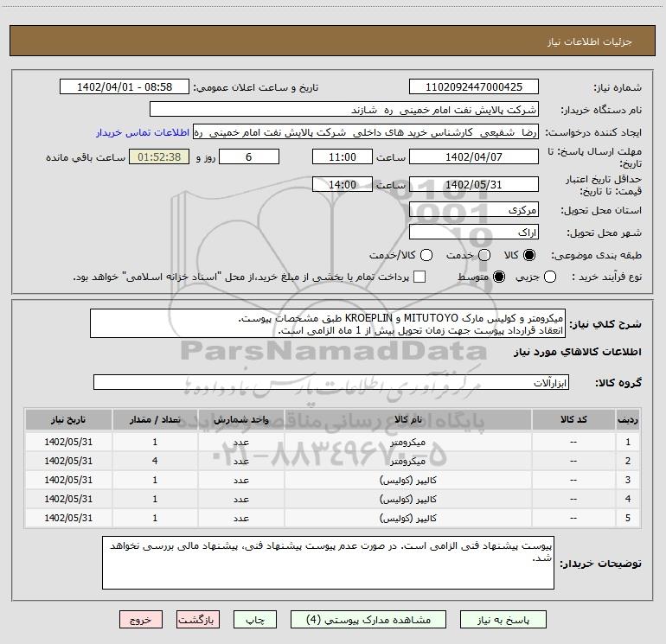The height and width of the screenshot is (644, 666).
Task: Click the province field مرکزی
Action: [474, 210]
